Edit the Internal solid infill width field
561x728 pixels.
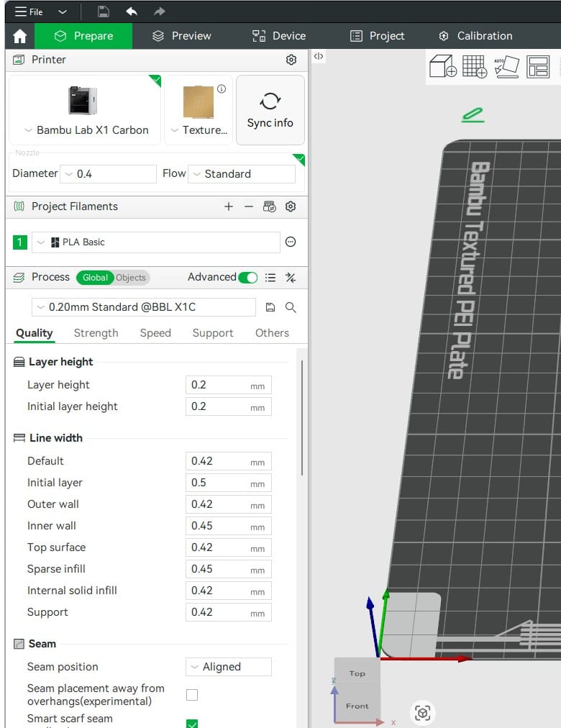(x=228, y=591)
